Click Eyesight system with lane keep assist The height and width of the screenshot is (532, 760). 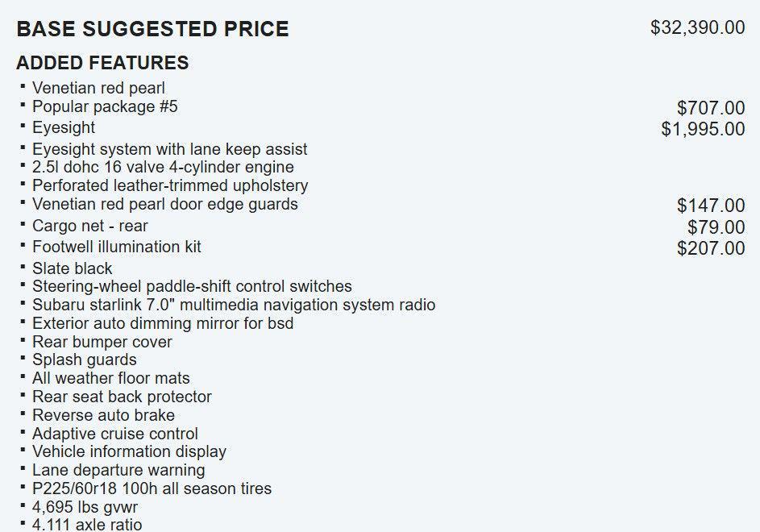coord(169,149)
